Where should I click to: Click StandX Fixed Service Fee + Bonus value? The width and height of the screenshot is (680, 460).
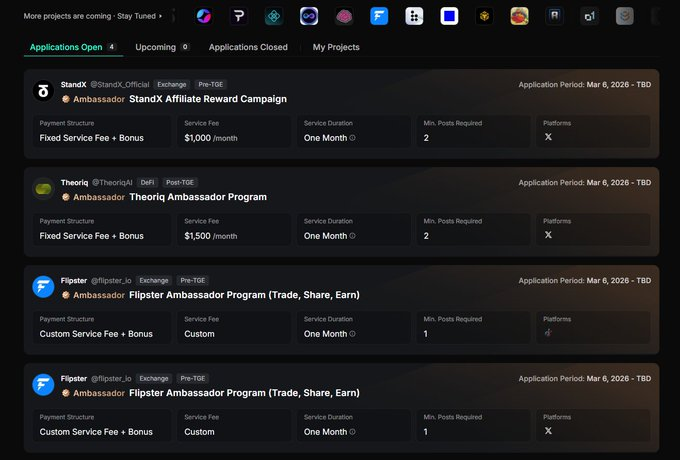pos(92,138)
